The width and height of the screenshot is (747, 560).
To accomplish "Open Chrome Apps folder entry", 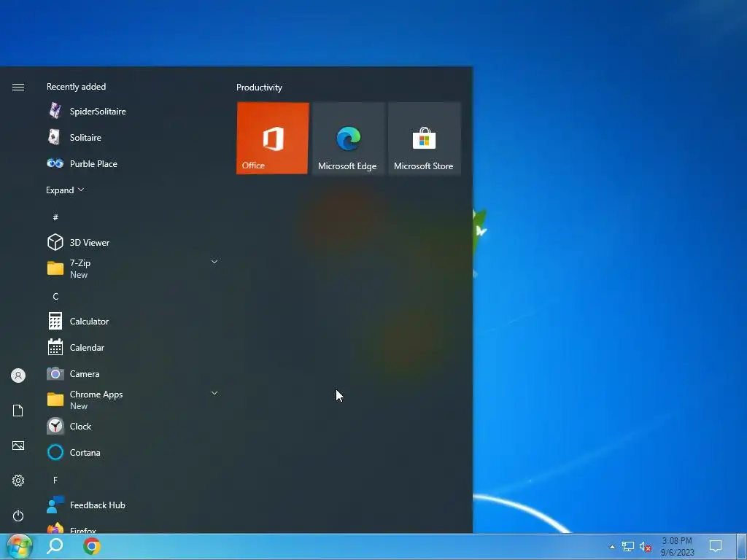I will pyautogui.click(x=133, y=400).
